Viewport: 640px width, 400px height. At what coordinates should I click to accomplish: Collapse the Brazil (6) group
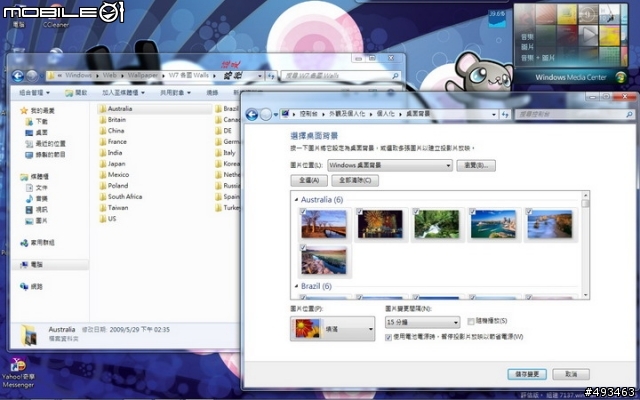[296, 287]
